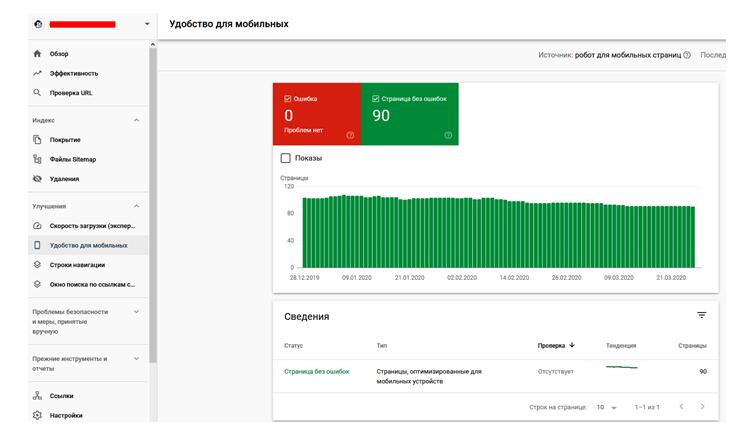
Task: Open rows-per-page dropdown showing 10
Action: 606,407
